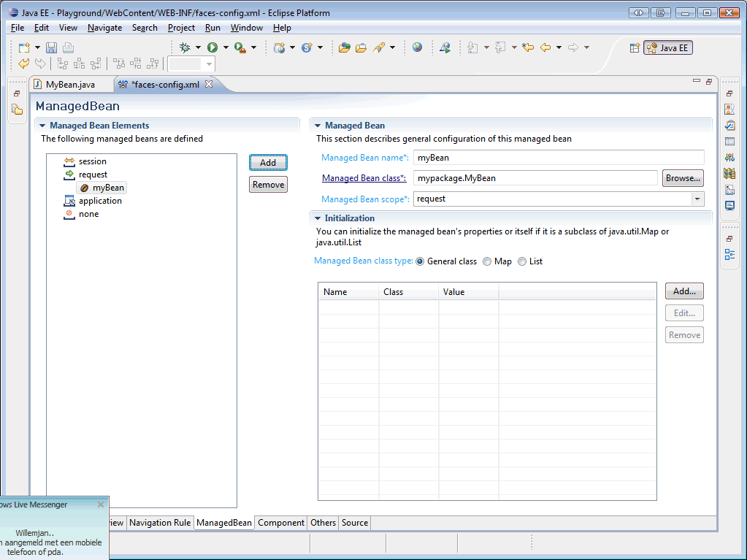Open Project Explorer icon in left sidebar
The image size is (747, 560).
point(17,110)
